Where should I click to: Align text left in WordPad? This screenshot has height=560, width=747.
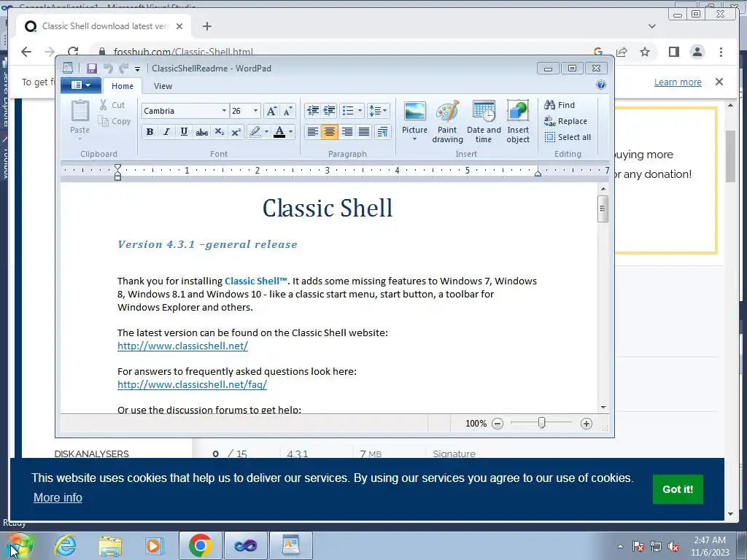tap(312, 132)
